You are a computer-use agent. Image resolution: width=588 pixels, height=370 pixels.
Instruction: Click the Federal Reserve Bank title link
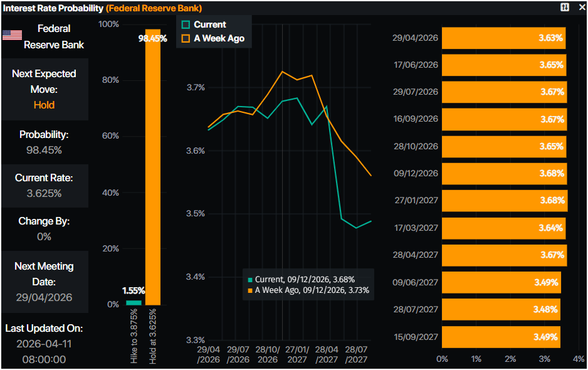[x=154, y=8]
